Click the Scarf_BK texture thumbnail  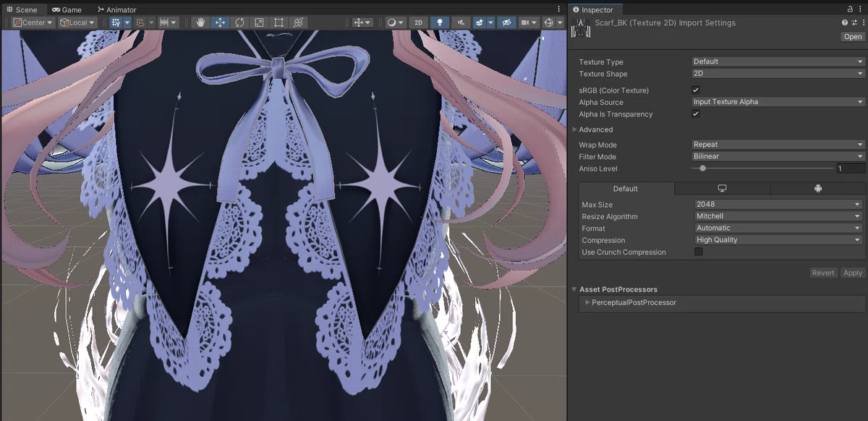tap(581, 28)
